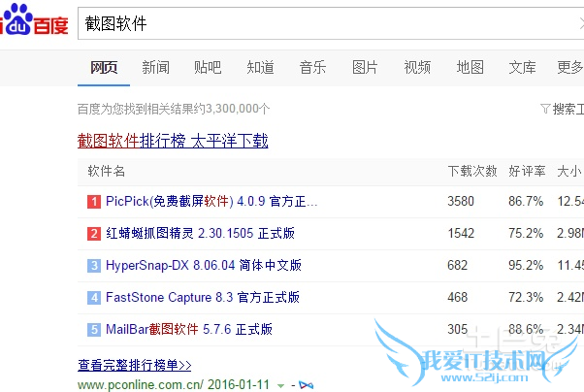Viewport: 584px width, 392px height.
Task: Click the 好评率 column header
Action: pyautogui.click(x=527, y=171)
